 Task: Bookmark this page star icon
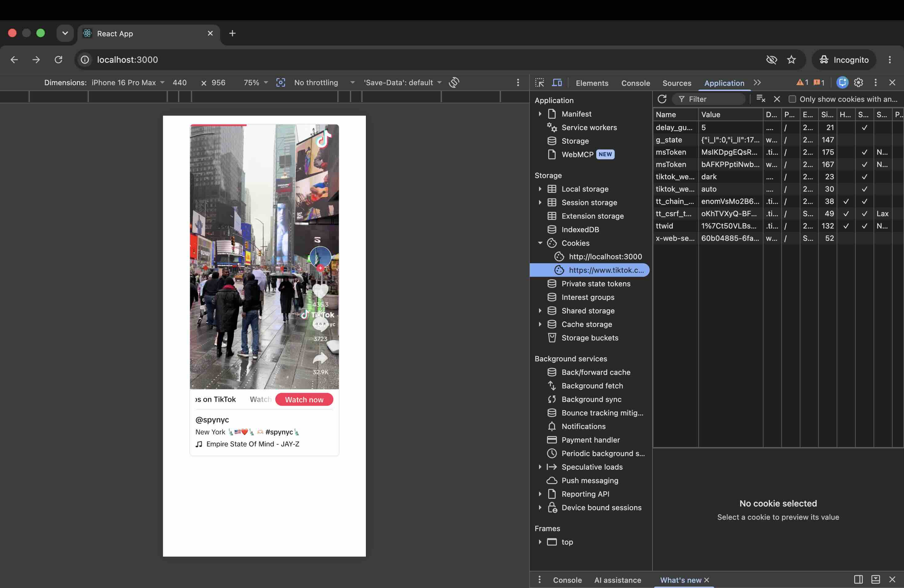point(791,60)
